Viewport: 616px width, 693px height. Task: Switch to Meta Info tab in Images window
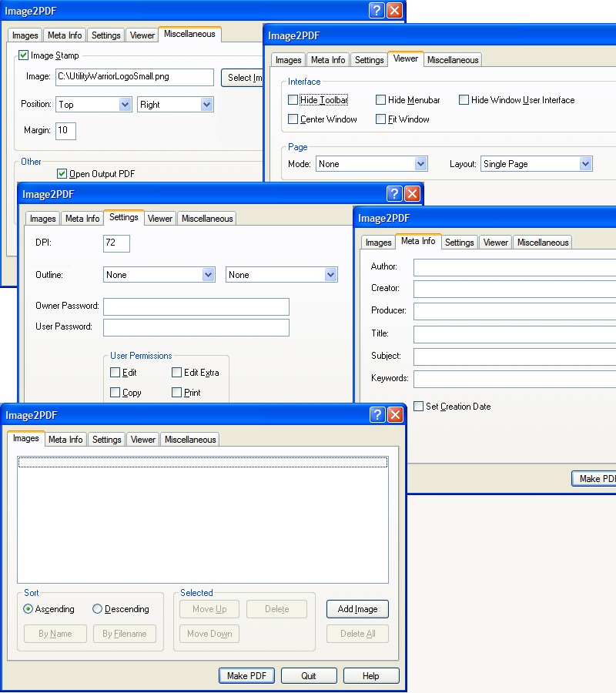65,440
